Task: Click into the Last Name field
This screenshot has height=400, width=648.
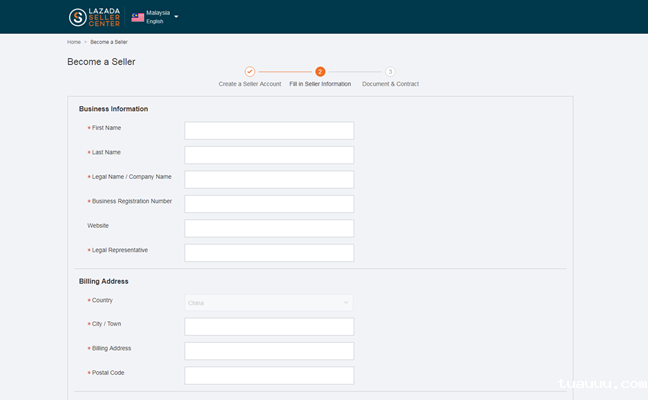Action: coord(269,155)
